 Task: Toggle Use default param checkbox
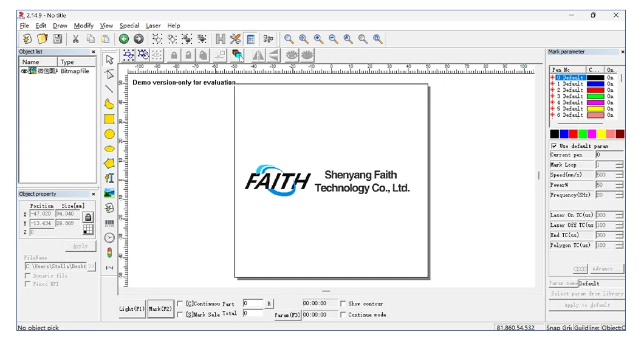tap(554, 146)
